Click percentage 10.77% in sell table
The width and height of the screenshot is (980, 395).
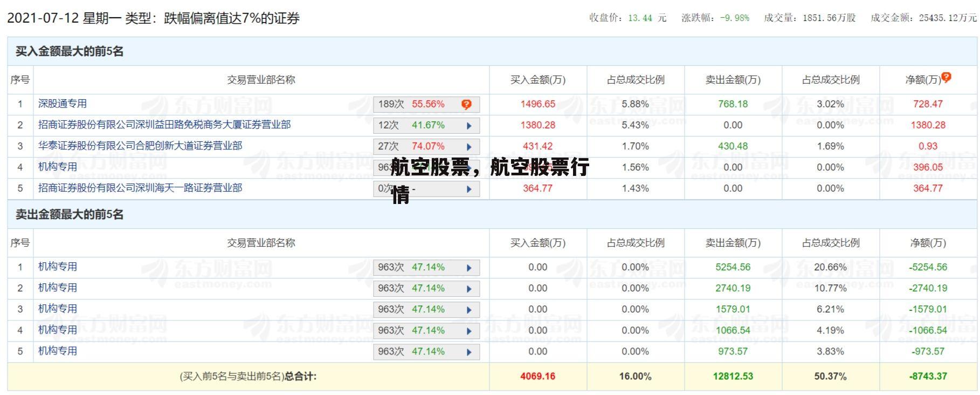point(831,288)
